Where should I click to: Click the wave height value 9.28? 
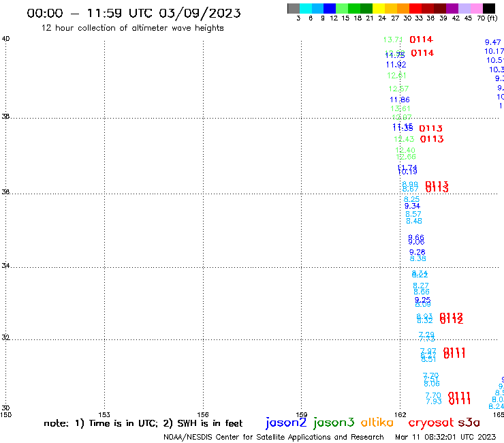pos(418,252)
